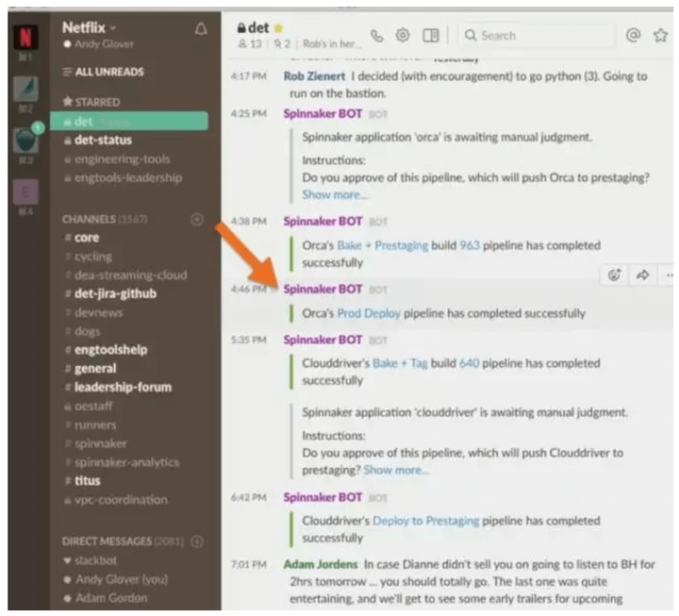Start a new direct message plus icon
Screen dimensions: 679x616
pos(197,541)
